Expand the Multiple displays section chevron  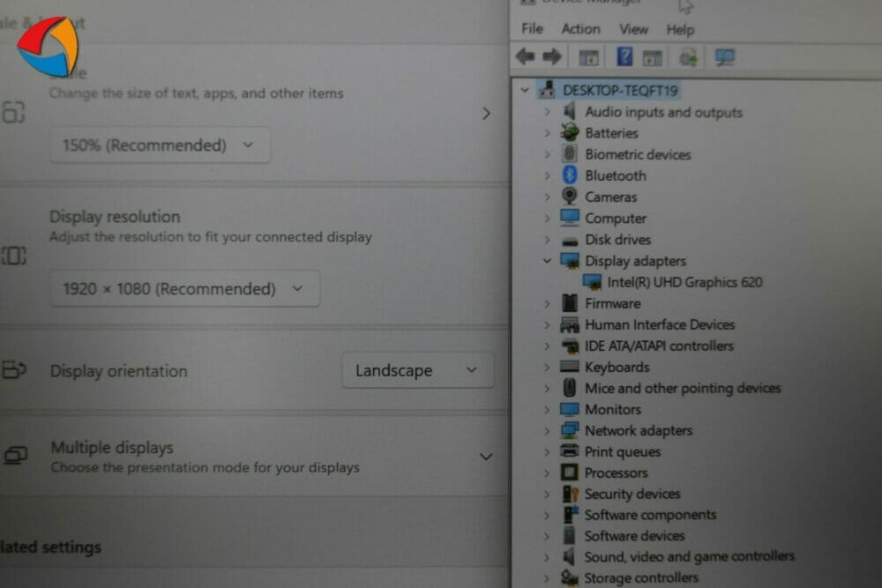coord(486,457)
